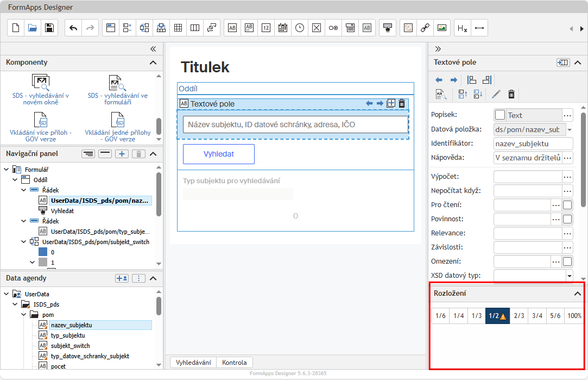This screenshot has width=588, height=380.
Task: Select the Vyhledat item in the navigation tree
Action: pos(62,210)
